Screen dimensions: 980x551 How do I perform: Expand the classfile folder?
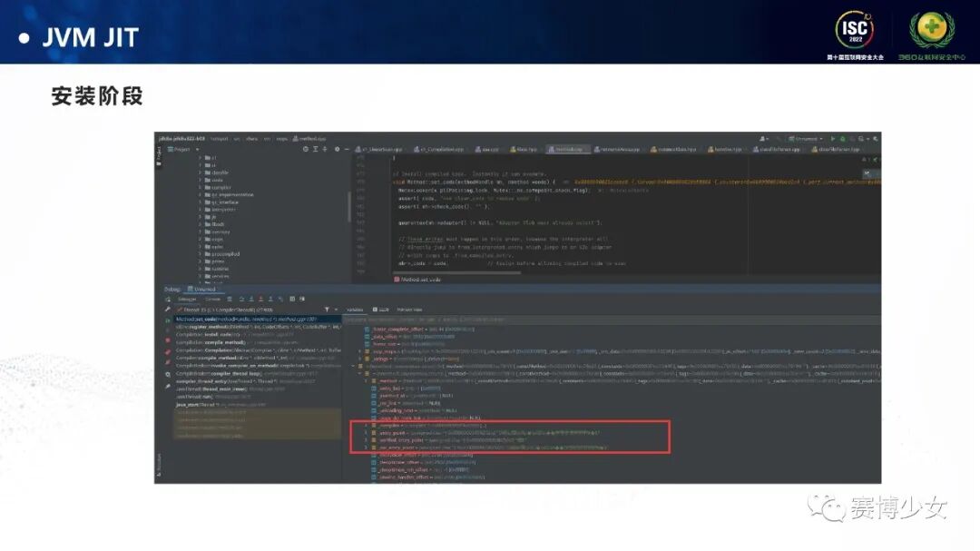click(x=200, y=172)
